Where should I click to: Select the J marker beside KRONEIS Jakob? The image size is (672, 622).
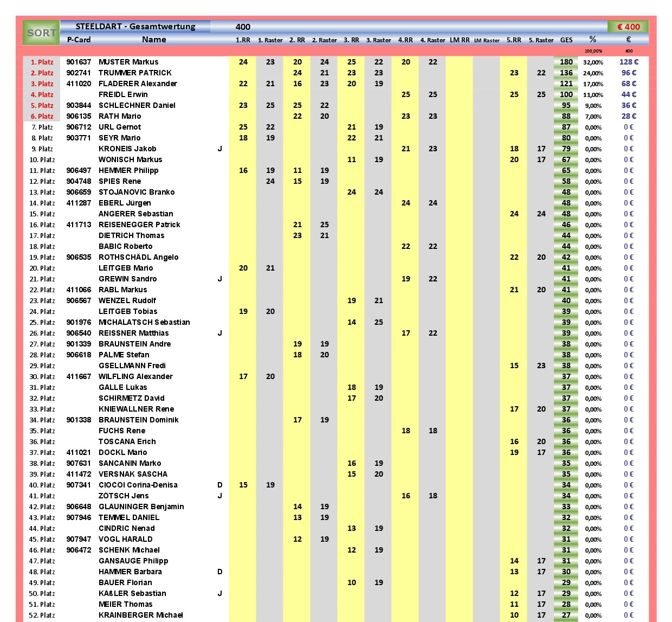coord(219,149)
